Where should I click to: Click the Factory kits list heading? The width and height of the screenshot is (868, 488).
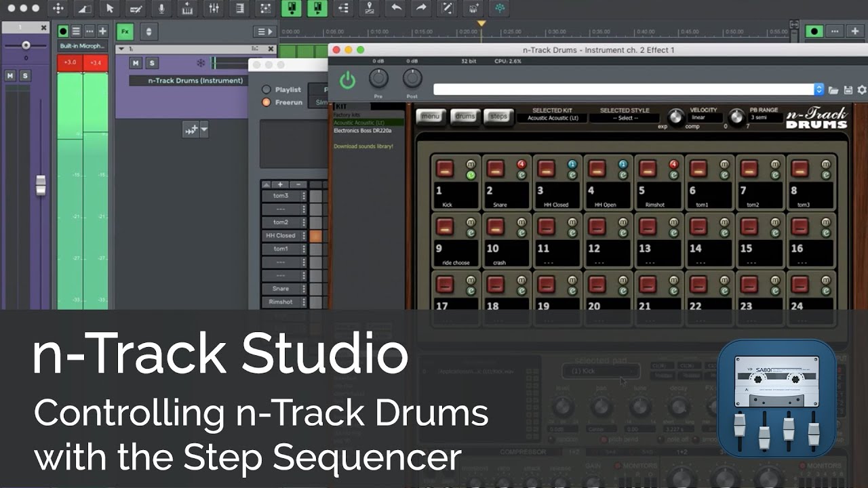click(347, 115)
